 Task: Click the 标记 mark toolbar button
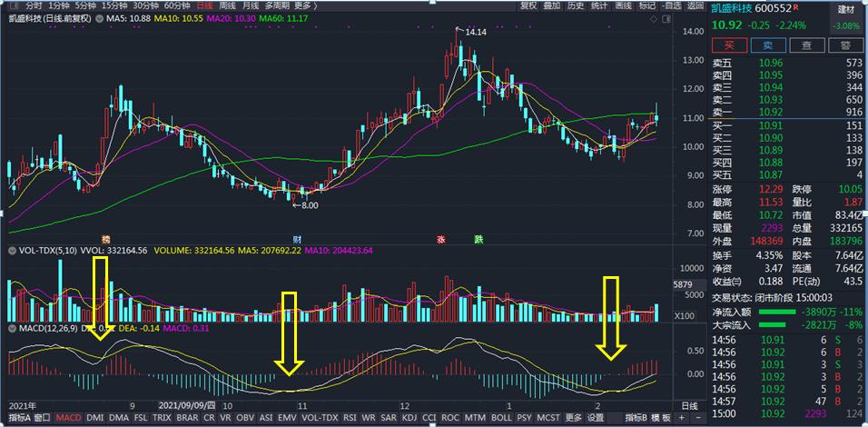coord(647,5)
